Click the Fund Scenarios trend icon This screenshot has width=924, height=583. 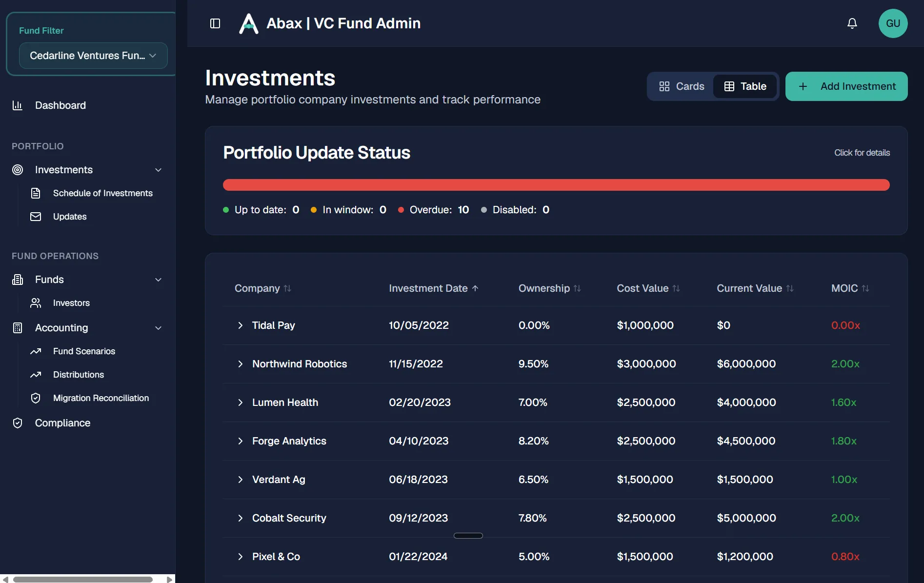click(36, 351)
